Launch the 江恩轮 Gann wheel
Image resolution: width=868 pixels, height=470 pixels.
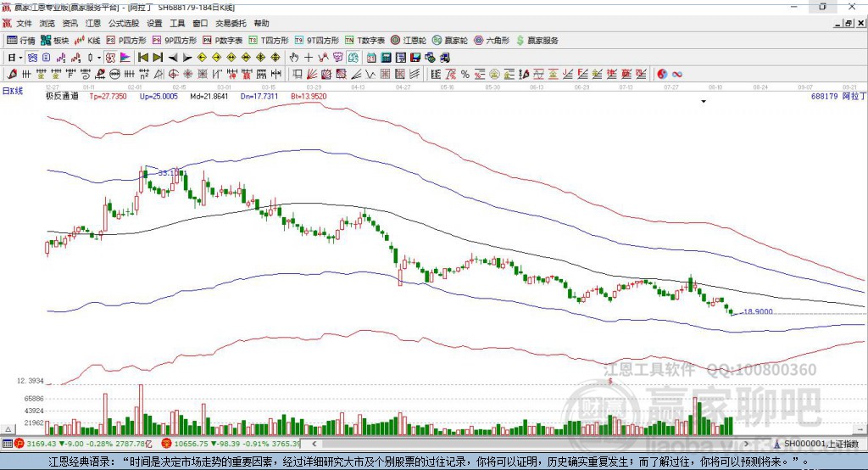pyautogui.click(x=409, y=41)
